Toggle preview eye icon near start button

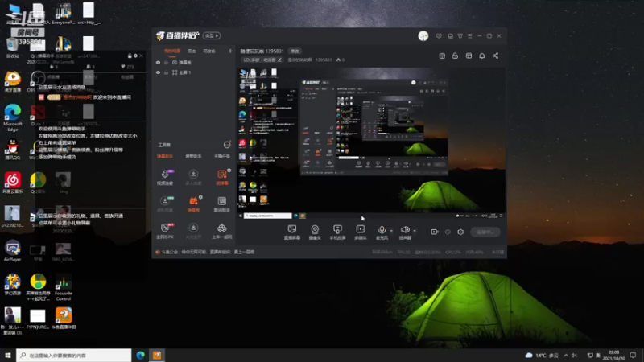pyautogui.click(x=448, y=232)
